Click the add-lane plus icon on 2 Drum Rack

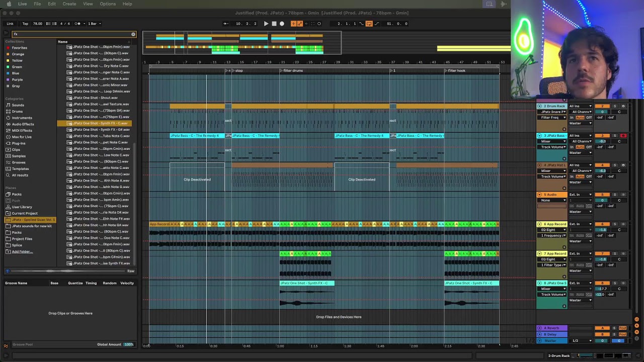pyautogui.click(x=564, y=129)
